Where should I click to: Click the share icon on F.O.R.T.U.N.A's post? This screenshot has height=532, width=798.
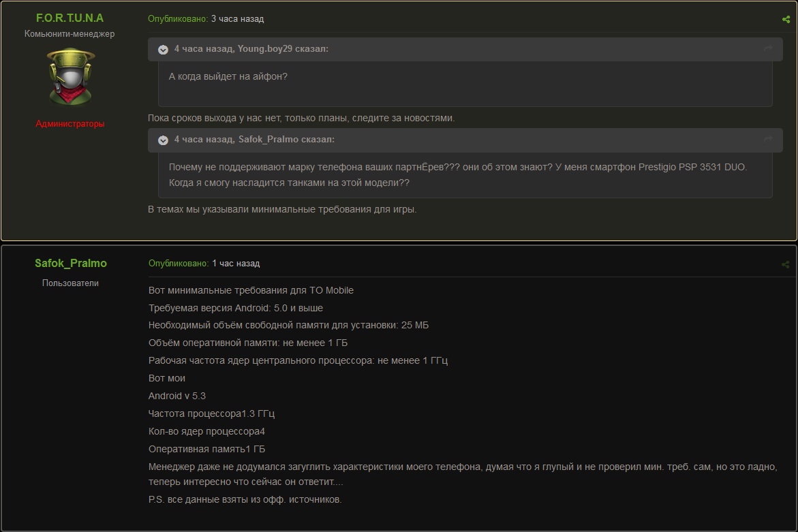pos(786,20)
